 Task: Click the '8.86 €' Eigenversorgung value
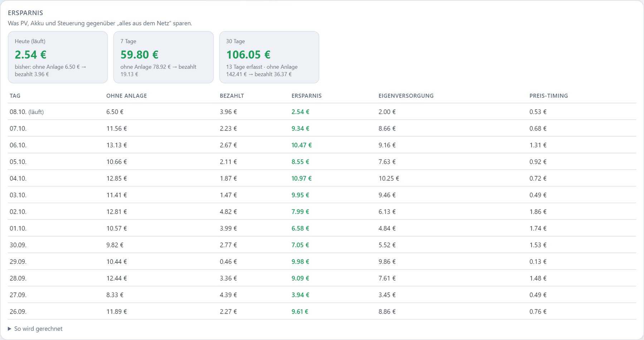(x=387, y=311)
